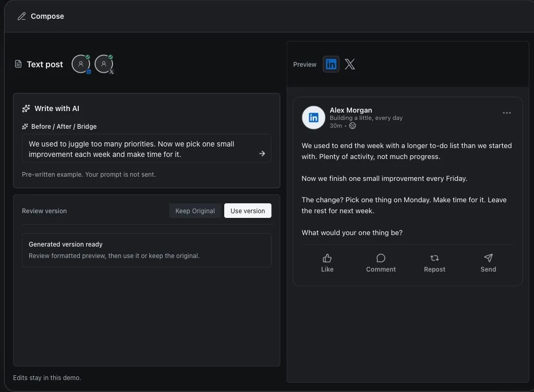Click inside the AI prompt text field
Screen dimensions: 534x392
[x=147, y=149]
